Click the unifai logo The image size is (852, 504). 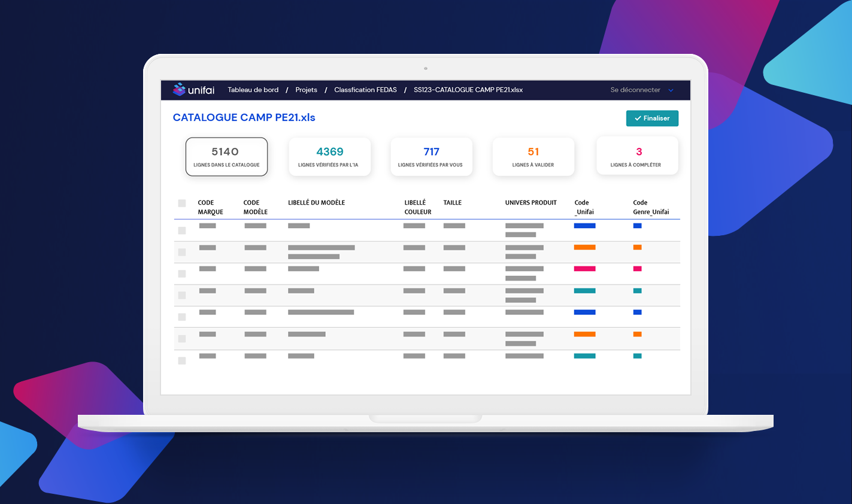pos(193,90)
